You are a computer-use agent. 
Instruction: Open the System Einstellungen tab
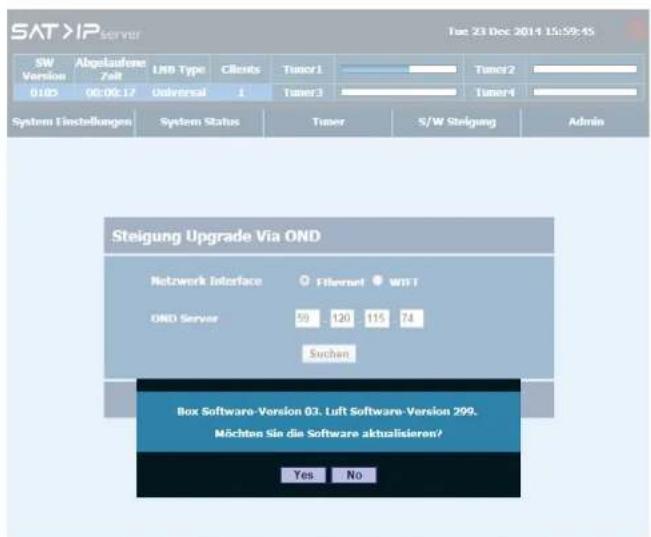71,122
